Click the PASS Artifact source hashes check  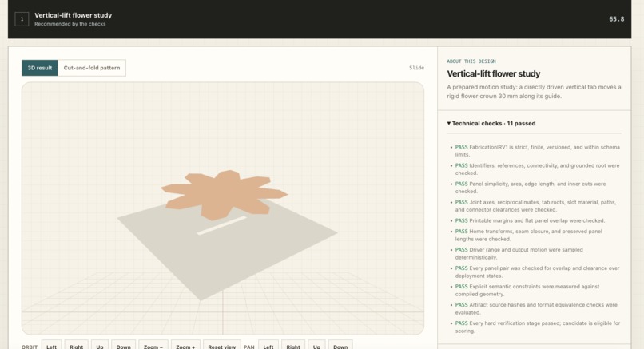(x=536, y=309)
